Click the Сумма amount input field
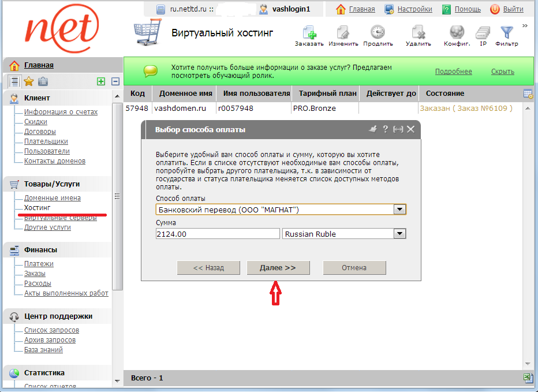The width and height of the screenshot is (538, 392). [x=218, y=234]
